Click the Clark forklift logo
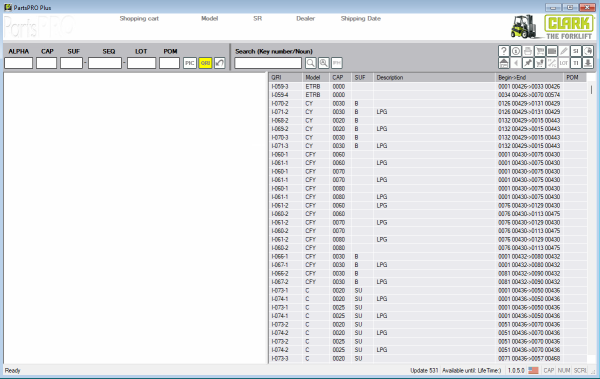 point(553,27)
